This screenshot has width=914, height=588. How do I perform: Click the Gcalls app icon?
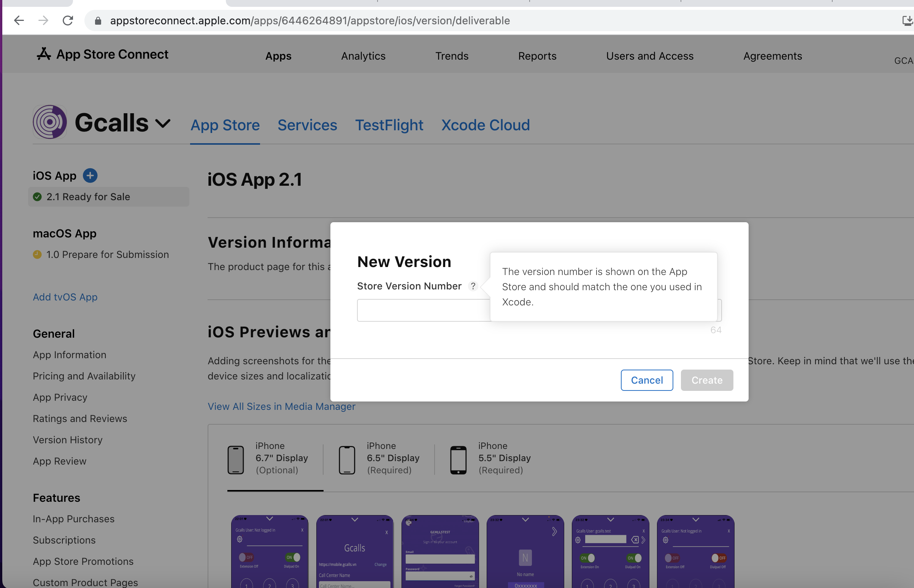(x=50, y=122)
